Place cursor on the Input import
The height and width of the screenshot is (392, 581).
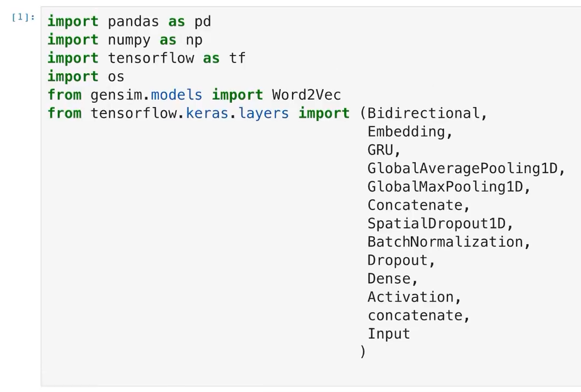389,334
